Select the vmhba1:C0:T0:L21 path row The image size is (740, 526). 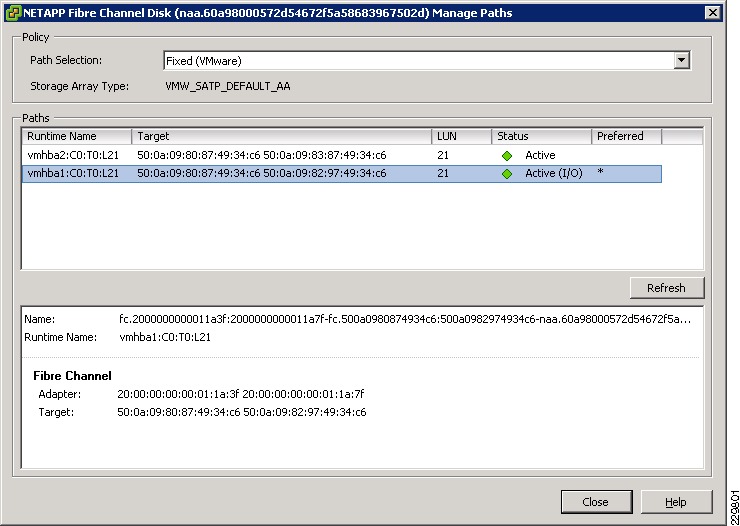coord(342,174)
